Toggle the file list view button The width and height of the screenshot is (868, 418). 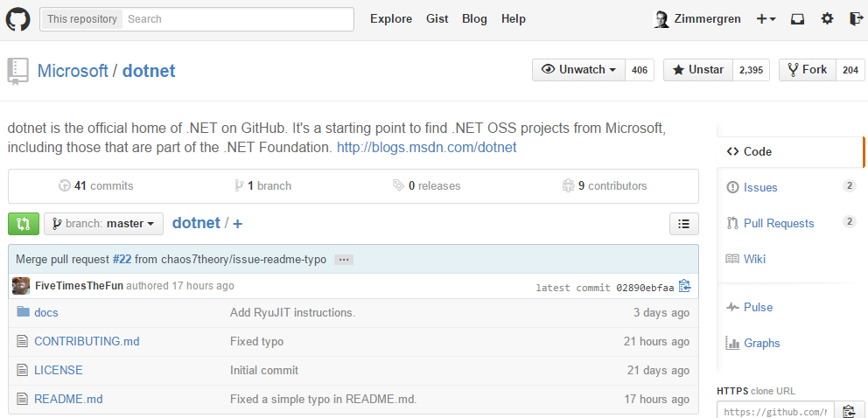(684, 224)
